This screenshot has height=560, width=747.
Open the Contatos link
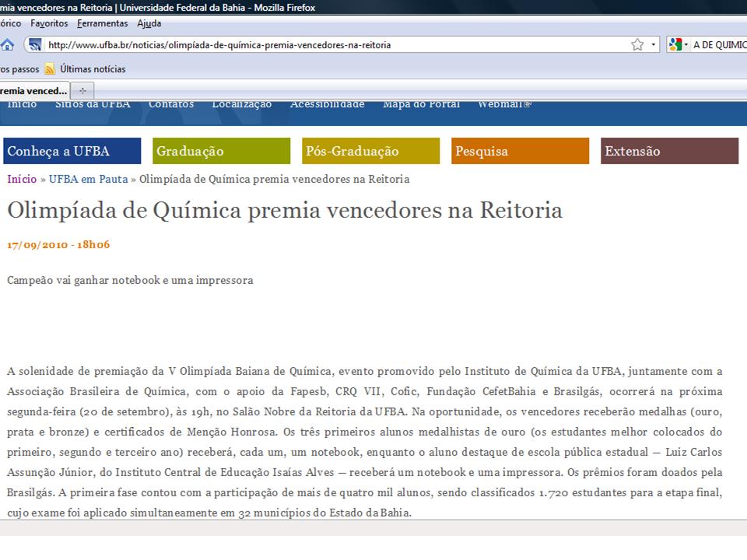click(171, 103)
